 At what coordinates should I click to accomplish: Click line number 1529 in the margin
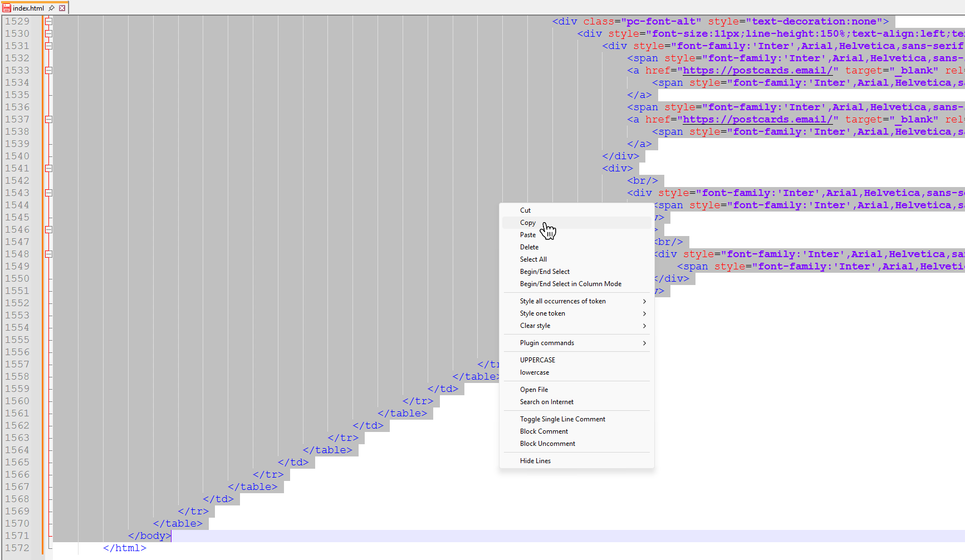[x=17, y=21]
